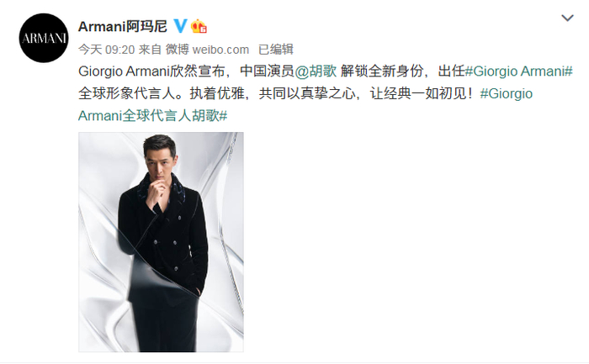
Task: Click the orange crown membership badge
Action: click(199, 26)
